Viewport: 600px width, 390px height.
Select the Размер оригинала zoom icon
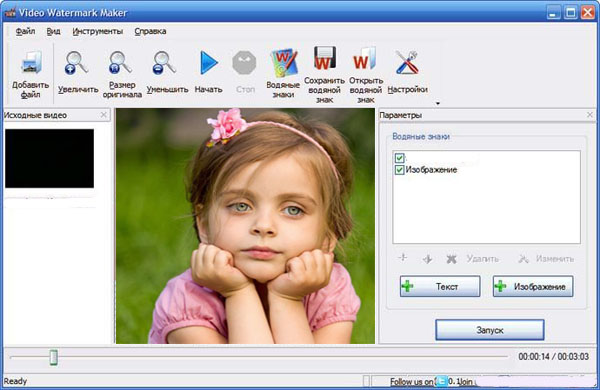[120, 62]
